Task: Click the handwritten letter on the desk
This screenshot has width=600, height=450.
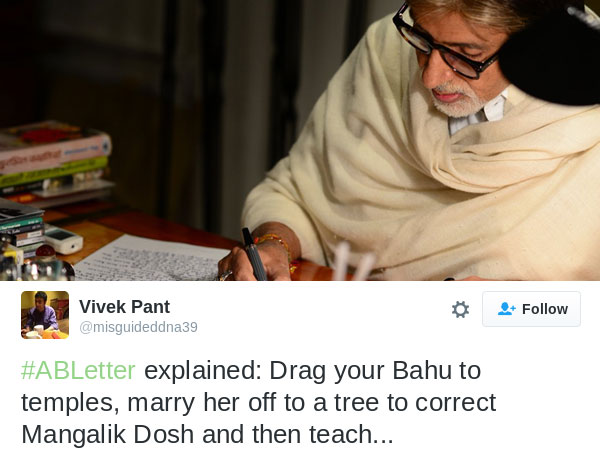Action: (149, 258)
